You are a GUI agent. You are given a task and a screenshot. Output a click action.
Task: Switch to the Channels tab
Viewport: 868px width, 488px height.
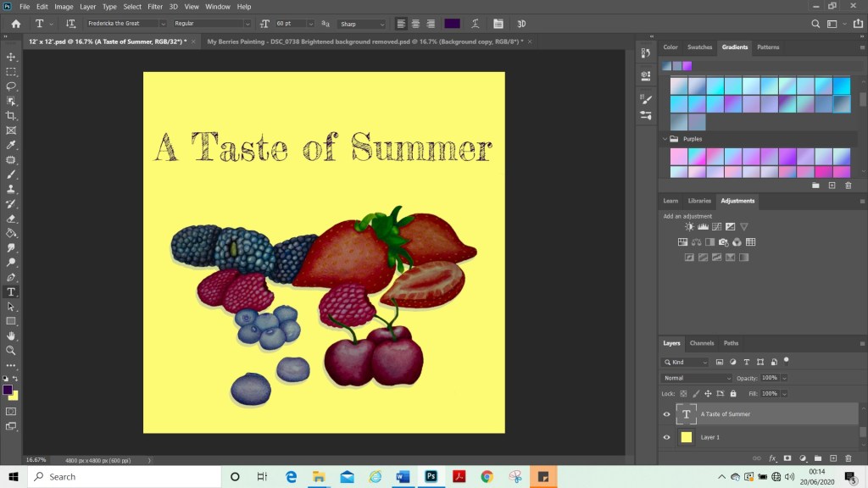pyautogui.click(x=701, y=343)
